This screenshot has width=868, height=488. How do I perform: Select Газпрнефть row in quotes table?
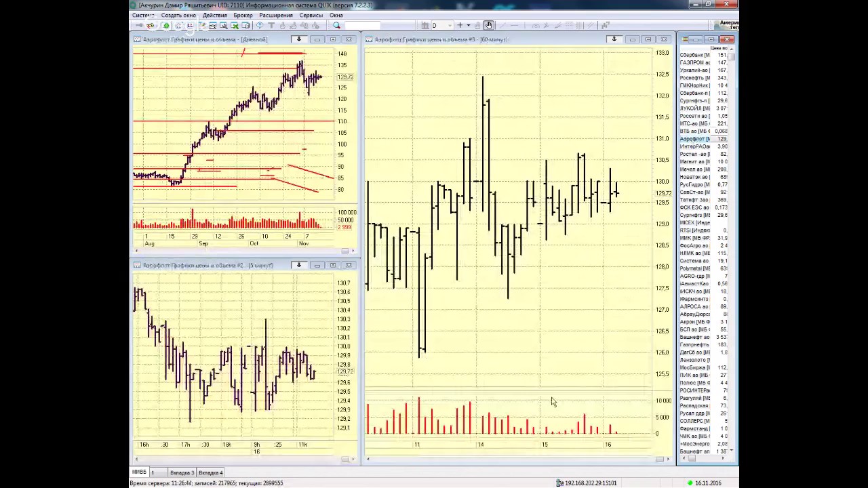click(704, 344)
